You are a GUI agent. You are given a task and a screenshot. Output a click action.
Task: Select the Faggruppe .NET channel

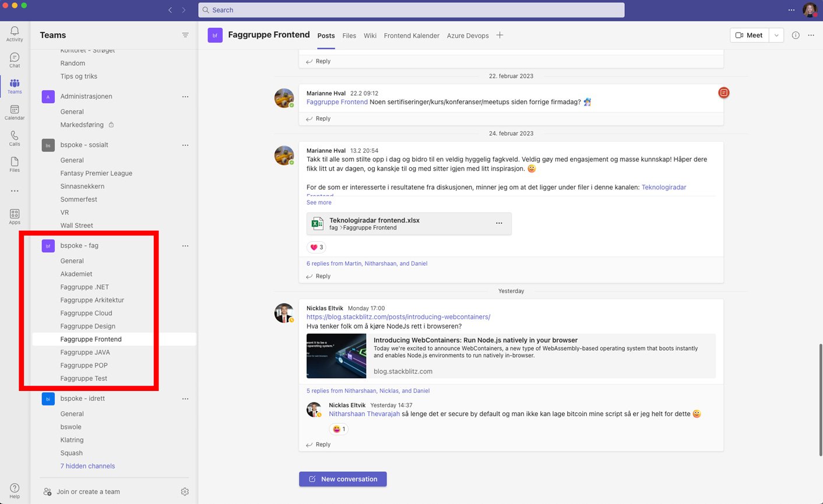click(85, 287)
